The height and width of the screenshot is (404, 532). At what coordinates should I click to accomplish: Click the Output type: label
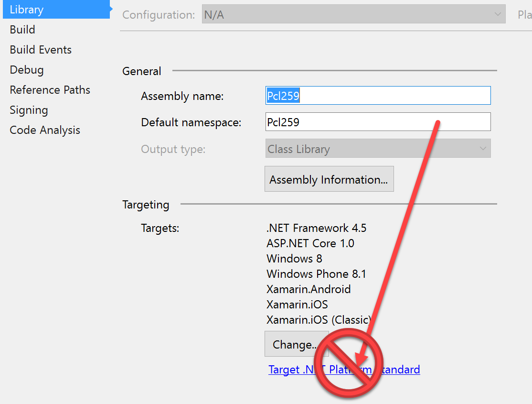[x=173, y=149]
